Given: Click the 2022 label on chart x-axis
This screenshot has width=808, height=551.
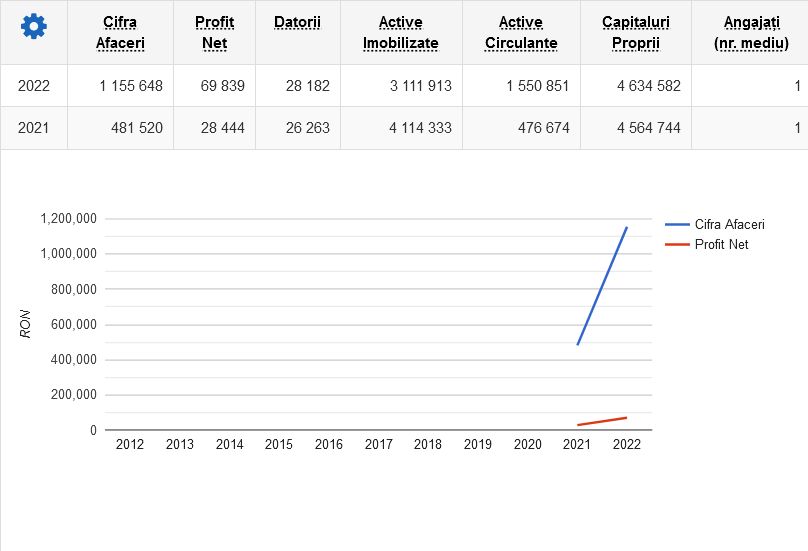Looking at the screenshot, I should [627, 445].
